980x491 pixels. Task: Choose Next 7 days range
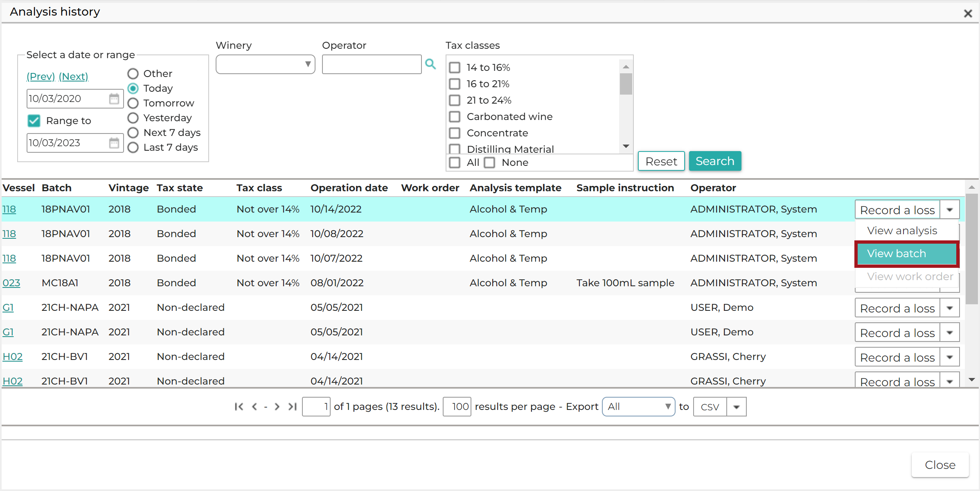pyautogui.click(x=133, y=133)
